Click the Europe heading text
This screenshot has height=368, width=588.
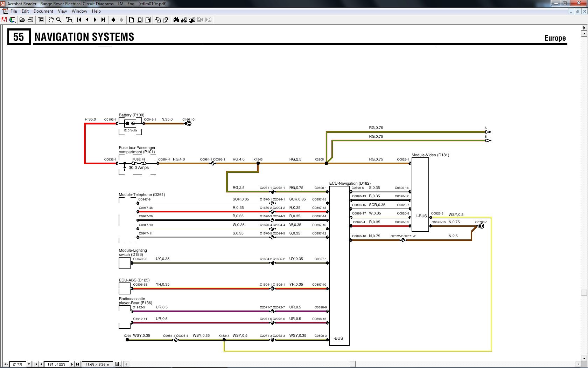click(555, 38)
